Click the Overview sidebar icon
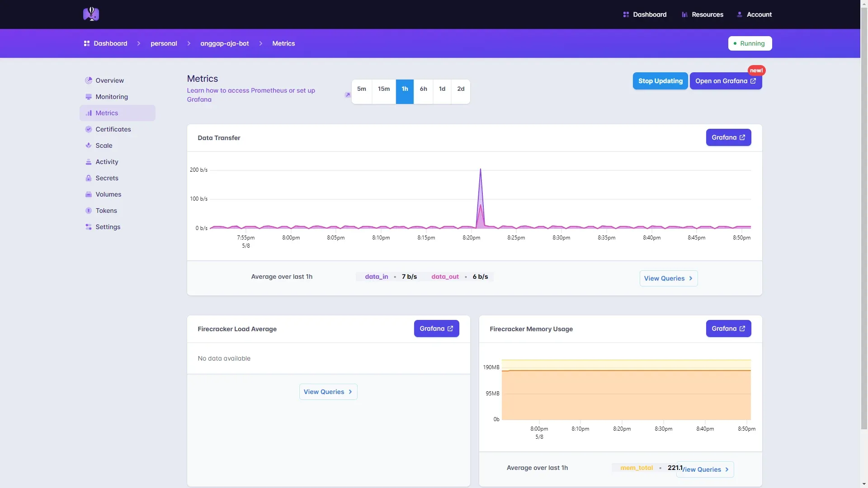This screenshot has width=868, height=488. coord(89,80)
